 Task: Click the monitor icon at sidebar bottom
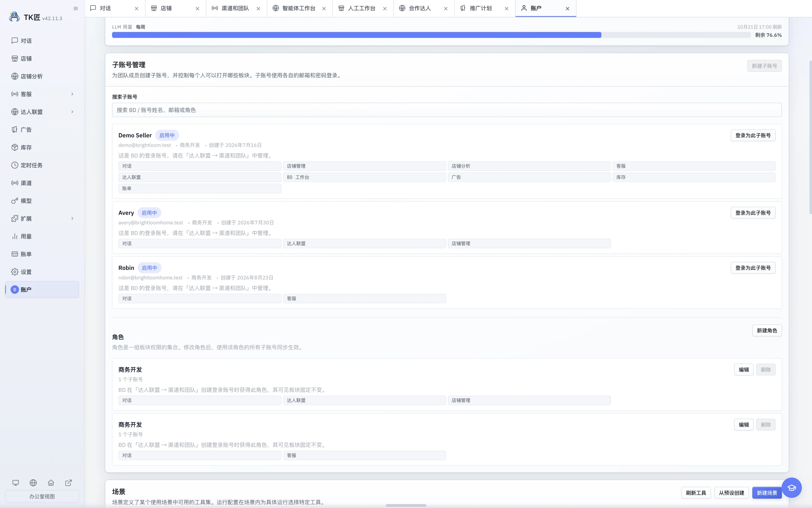16,483
